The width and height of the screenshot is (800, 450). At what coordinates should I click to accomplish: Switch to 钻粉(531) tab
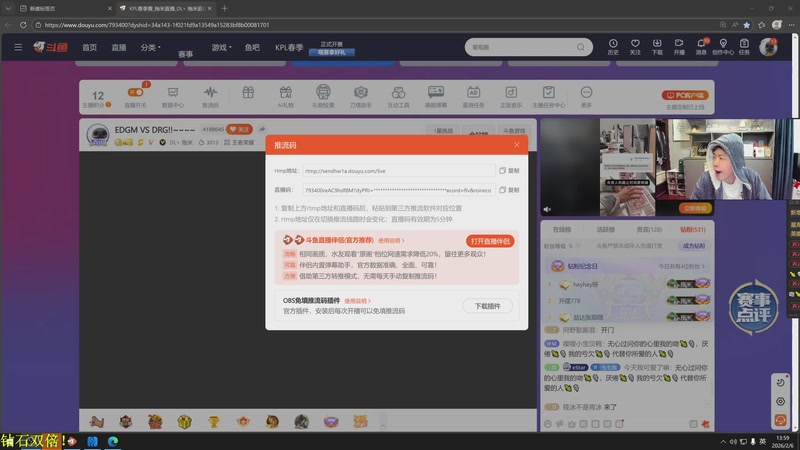[693, 230]
